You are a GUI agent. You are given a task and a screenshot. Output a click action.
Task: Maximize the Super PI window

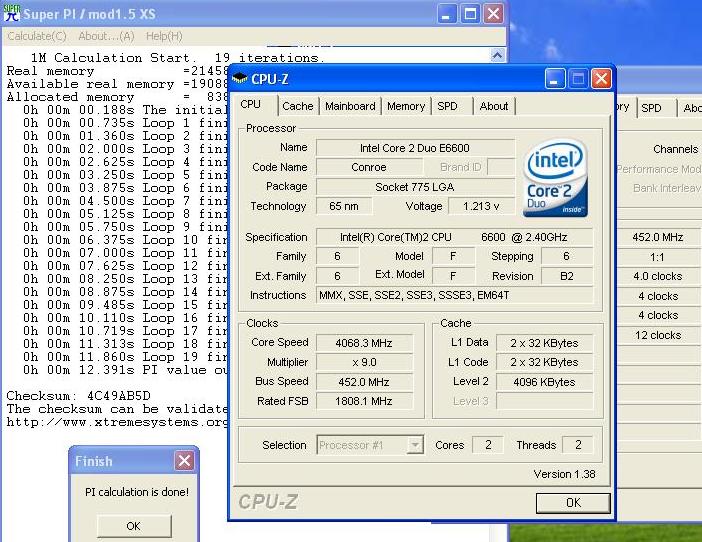[470, 13]
